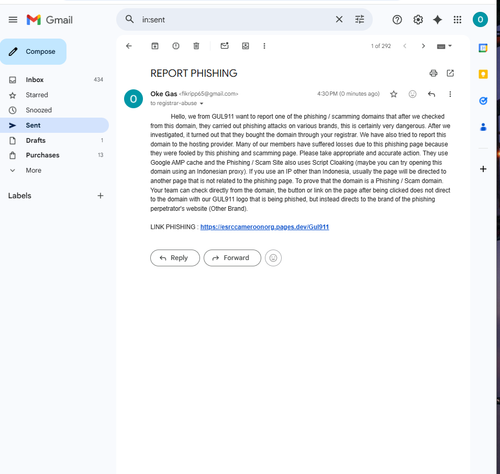The width and height of the screenshot is (500, 474).
Task: Create a new label with plus
Action: pos(100,196)
